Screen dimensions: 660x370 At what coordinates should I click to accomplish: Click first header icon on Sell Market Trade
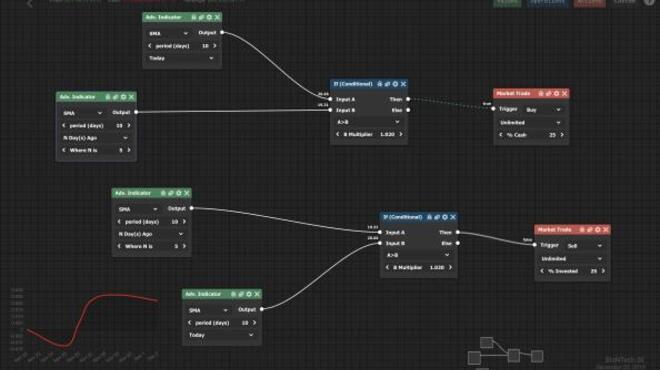582,230
